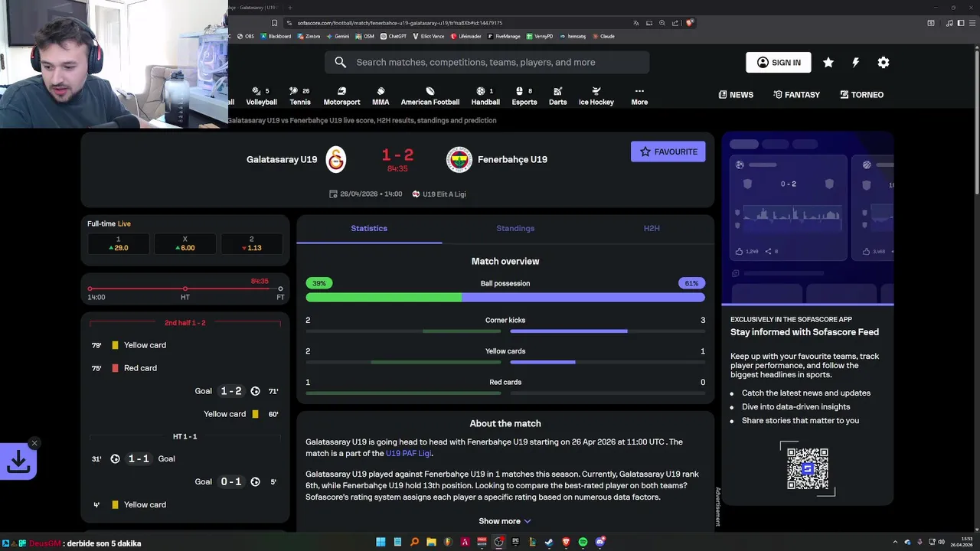Expand the More sports menu
The image size is (980, 551).
pos(639,96)
